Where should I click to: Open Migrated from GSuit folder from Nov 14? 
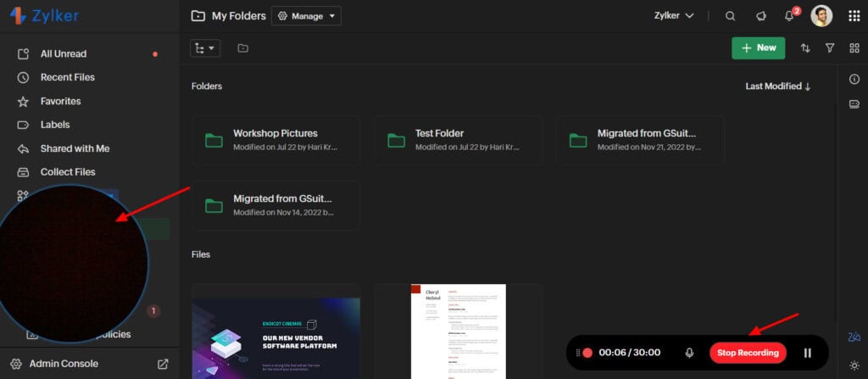[x=276, y=205]
